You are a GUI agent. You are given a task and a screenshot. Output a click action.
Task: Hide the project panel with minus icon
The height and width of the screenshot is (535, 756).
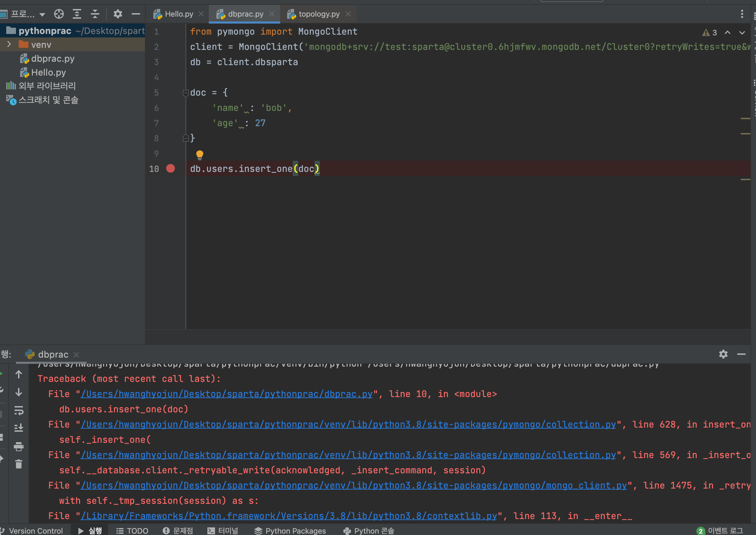136,14
